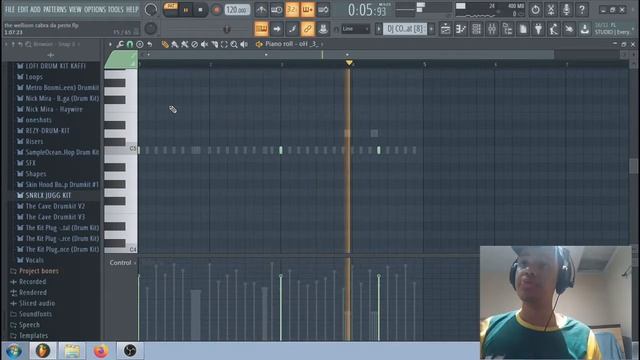Open the piano roll channel name dropdown

point(291,44)
